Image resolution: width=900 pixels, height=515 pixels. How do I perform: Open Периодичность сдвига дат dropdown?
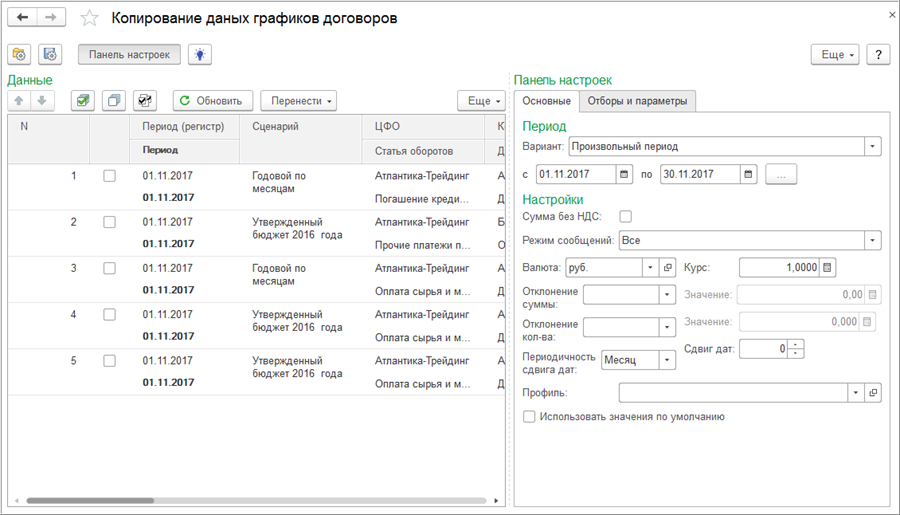667,360
